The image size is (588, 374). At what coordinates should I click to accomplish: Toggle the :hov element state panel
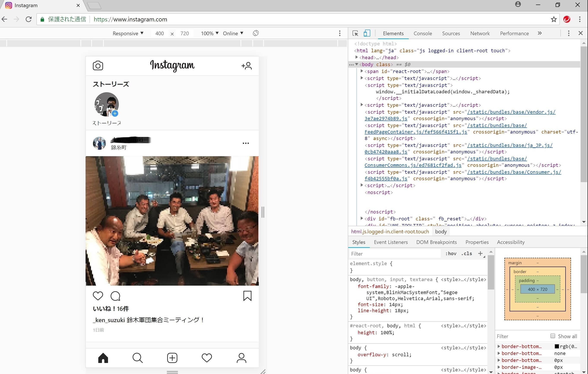tap(451, 254)
